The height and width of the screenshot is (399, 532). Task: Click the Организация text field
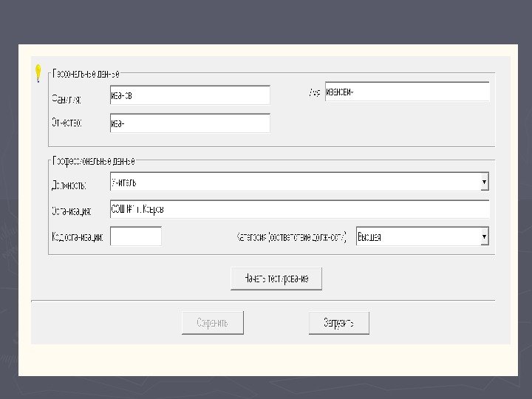pyautogui.click(x=299, y=210)
